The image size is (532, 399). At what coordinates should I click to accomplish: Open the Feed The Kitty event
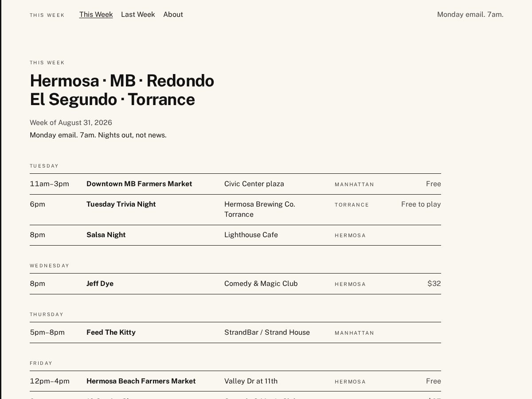coord(111,332)
